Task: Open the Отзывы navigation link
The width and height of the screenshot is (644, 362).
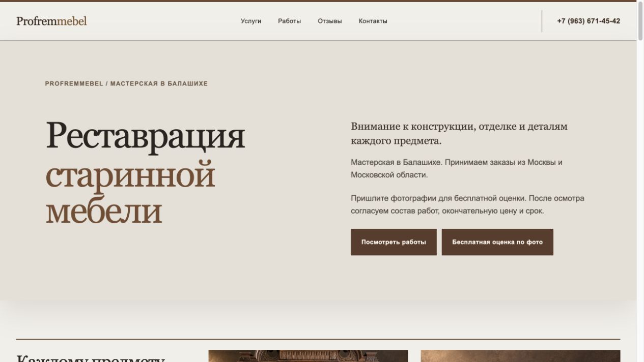Action: tap(330, 21)
